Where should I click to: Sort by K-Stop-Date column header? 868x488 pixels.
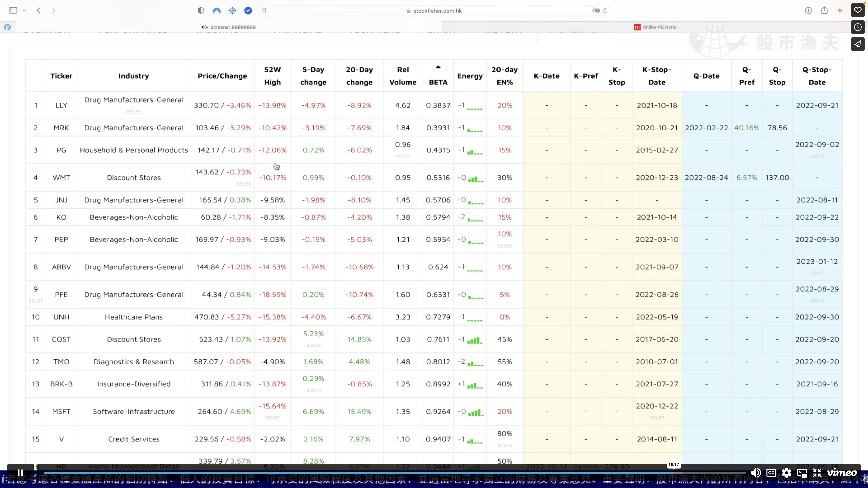click(x=657, y=76)
